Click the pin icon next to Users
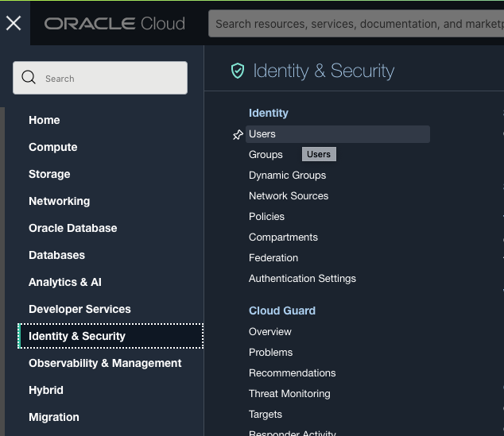This screenshot has height=436, width=504. point(237,135)
